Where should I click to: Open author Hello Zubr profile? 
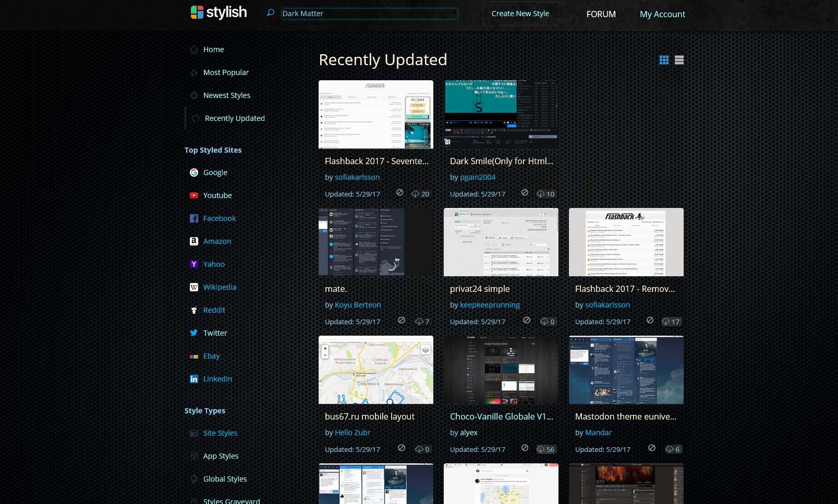(353, 433)
